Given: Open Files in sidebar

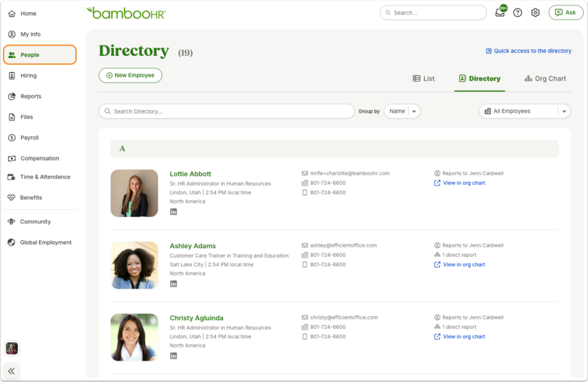Looking at the screenshot, I should click(x=27, y=117).
